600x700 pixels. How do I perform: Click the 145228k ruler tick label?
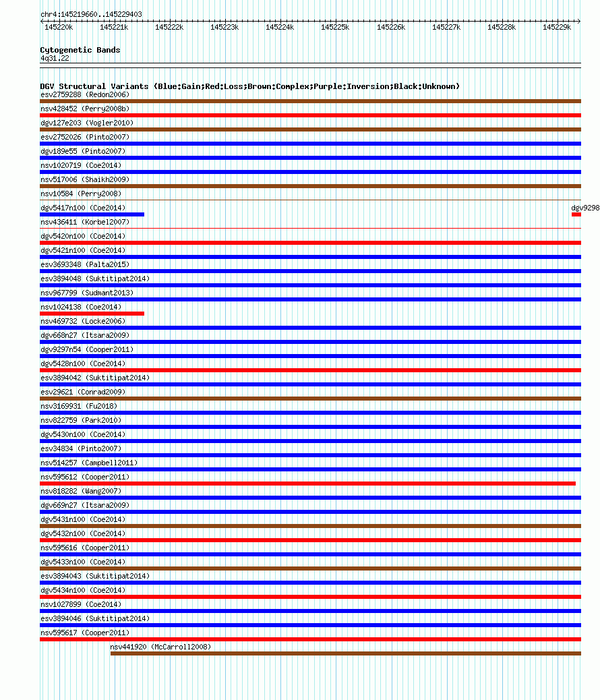(502, 27)
